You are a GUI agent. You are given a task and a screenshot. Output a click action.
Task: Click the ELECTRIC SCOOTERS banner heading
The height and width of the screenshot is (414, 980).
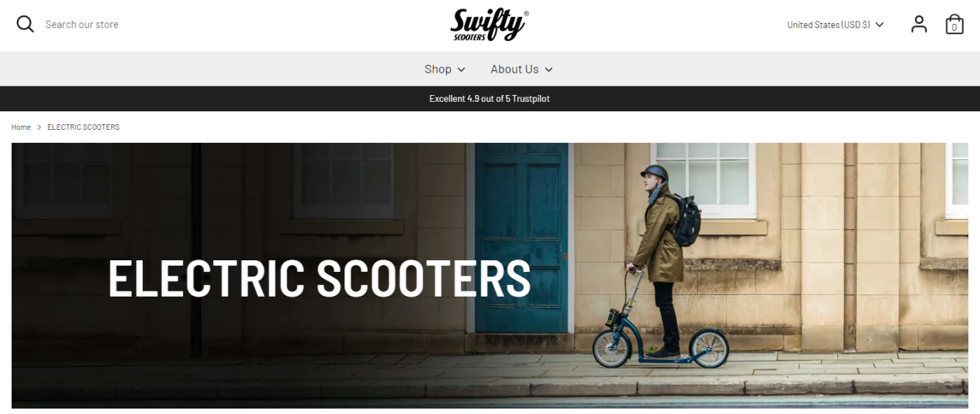pyautogui.click(x=319, y=278)
